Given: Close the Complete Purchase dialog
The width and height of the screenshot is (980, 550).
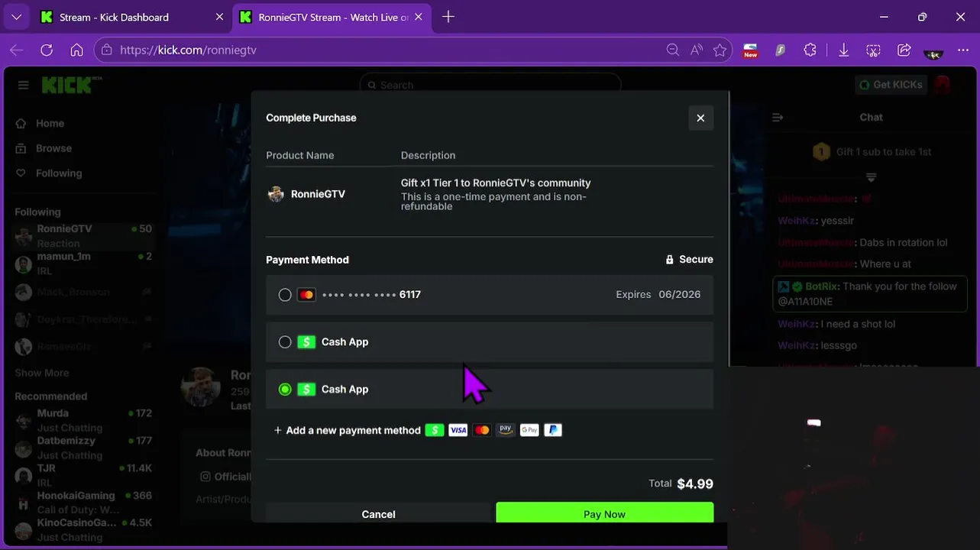Looking at the screenshot, I should [x=700, y=118].
